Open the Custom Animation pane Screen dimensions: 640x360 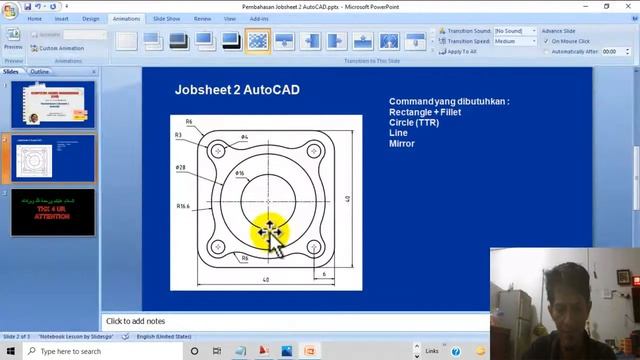(57, 48)
